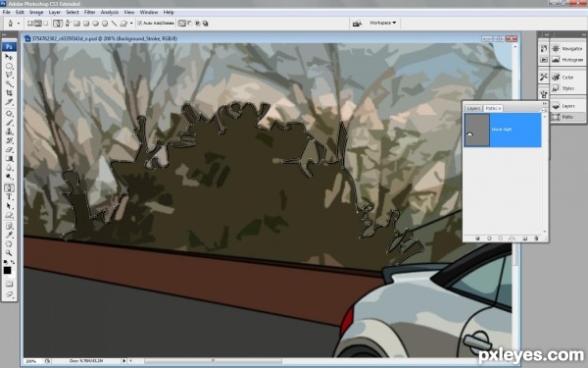The width and height of the screenshot is (588, 368).
Task: Open the Select menu
Action: [x=73, y=13]
